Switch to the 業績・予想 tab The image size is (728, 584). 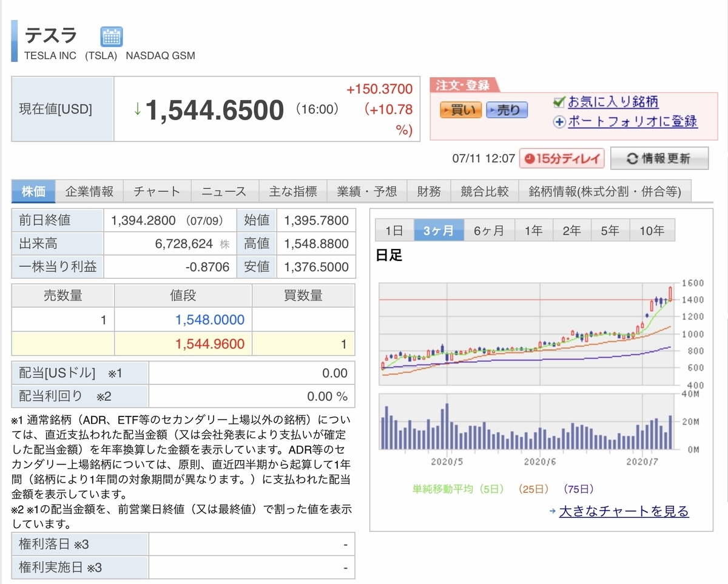pos(367,192)
